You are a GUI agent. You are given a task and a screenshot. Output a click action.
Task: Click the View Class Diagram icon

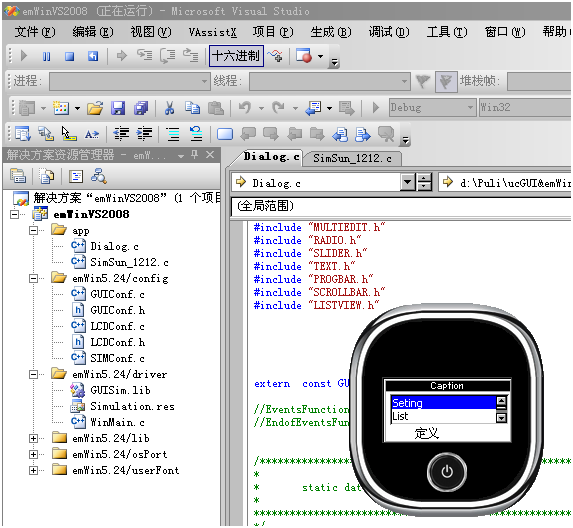coord(99,176)
